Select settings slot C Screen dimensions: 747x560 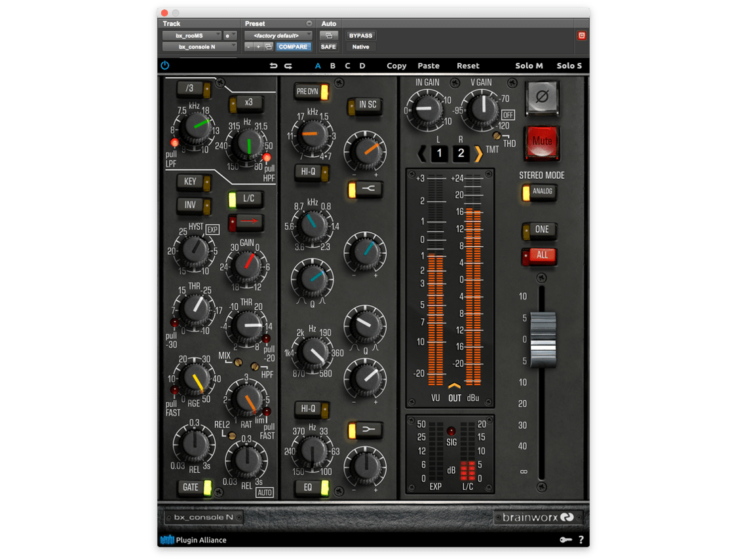pos(347,65)
